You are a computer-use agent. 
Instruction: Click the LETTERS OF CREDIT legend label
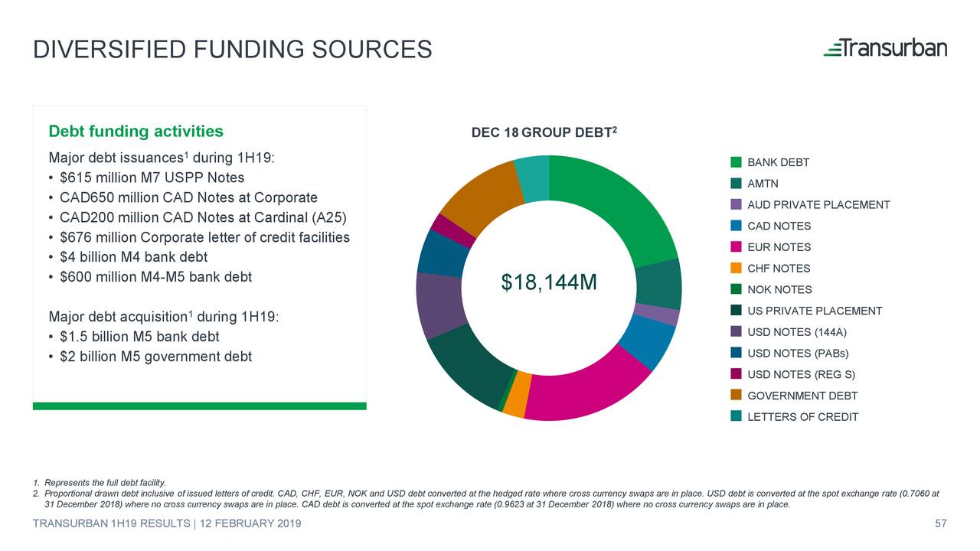803,417
